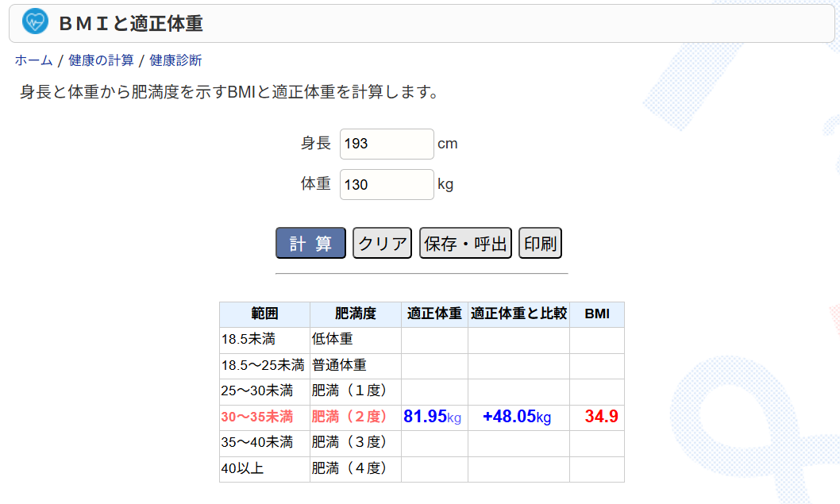
Task: Click the 普通体重 row cell
Action: pos(339,365)
